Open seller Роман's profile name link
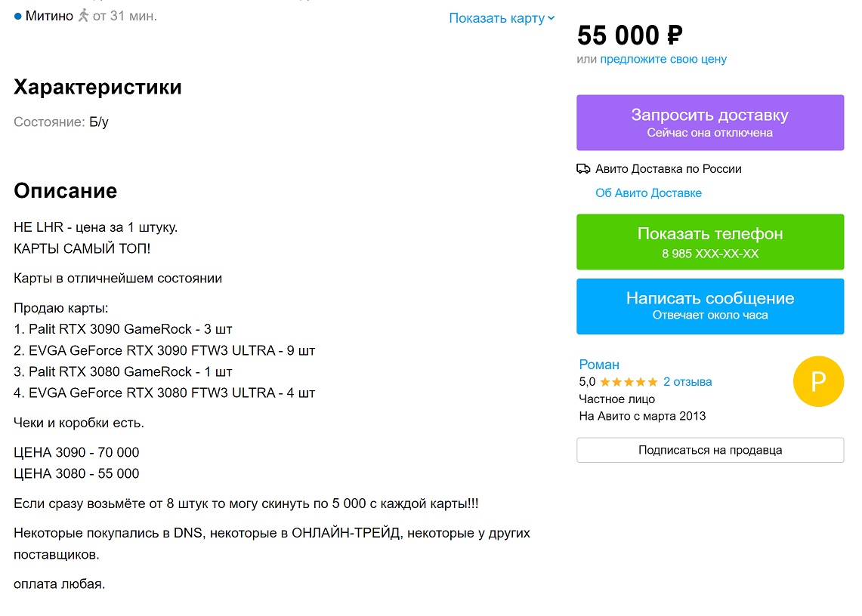 599,365
